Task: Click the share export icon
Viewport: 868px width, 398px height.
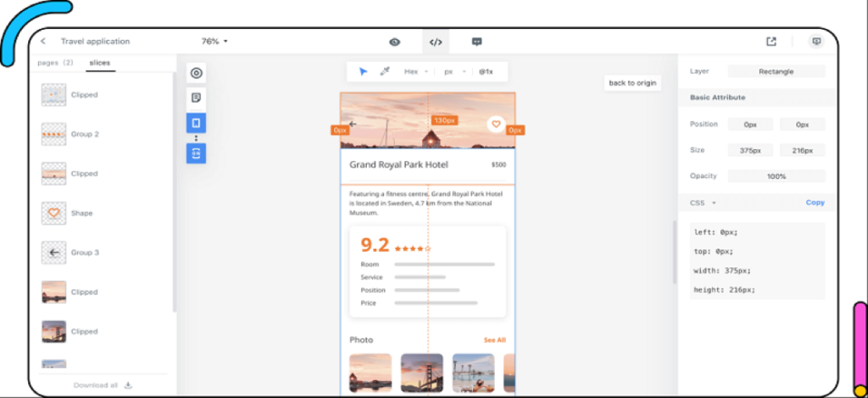Action: [771, 42]
